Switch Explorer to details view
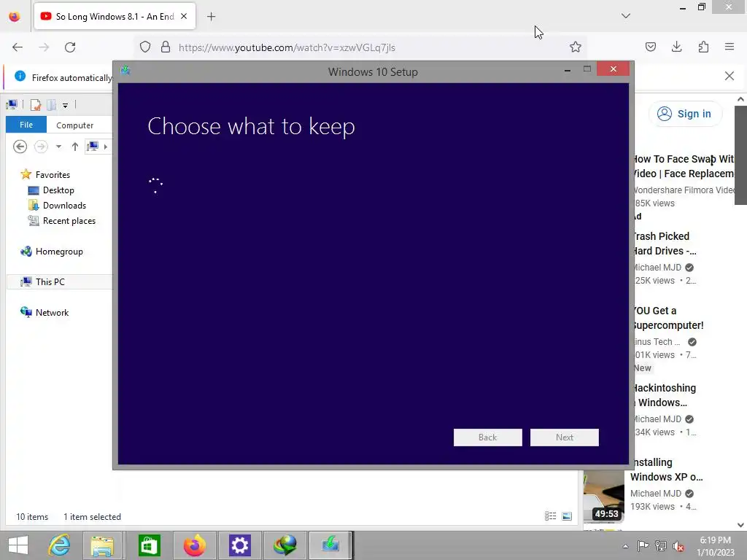The height and width of the screenshot is (560, 747). coord(550,516)
